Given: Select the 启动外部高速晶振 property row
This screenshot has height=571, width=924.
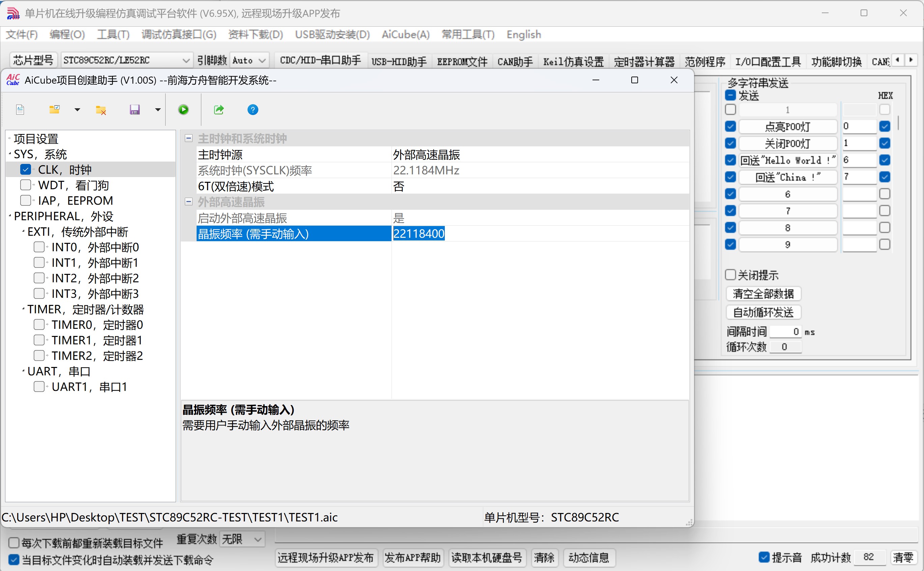Looking at the screenshot, I should [442, 218].
